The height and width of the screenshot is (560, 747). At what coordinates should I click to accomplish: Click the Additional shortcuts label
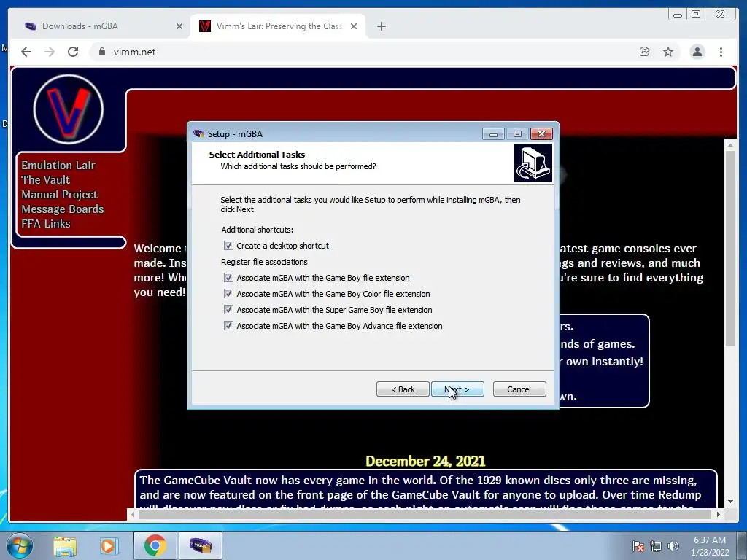pyautogui.click(x=257, y=230)
